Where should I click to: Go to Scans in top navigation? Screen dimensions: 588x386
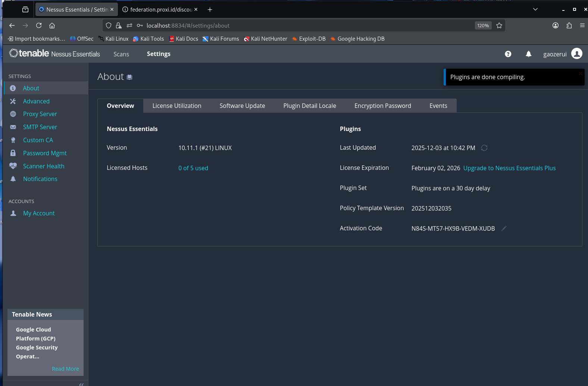(x=121, y=54)
